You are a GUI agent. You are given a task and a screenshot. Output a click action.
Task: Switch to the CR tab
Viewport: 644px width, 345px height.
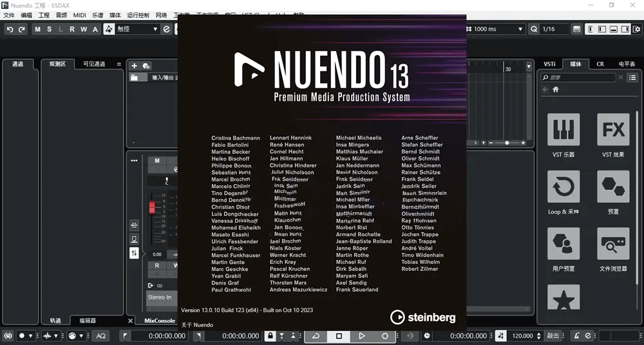click(x=600, y=64)
